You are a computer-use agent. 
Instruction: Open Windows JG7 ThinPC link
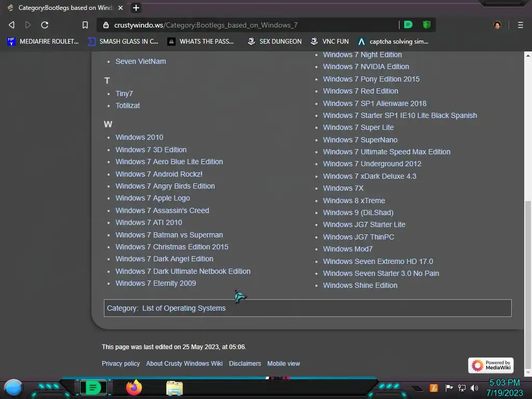[x=358, y=237]
